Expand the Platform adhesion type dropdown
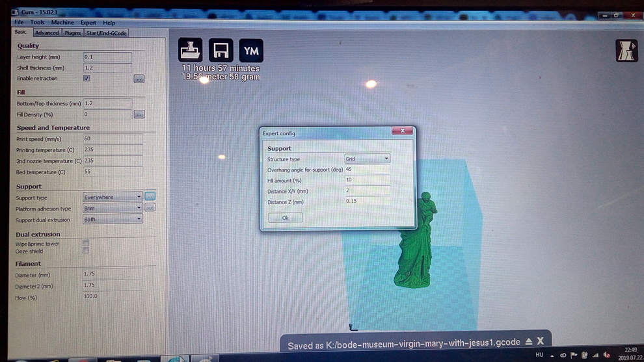This screenshot has height=362, width=644. point(113,208)
